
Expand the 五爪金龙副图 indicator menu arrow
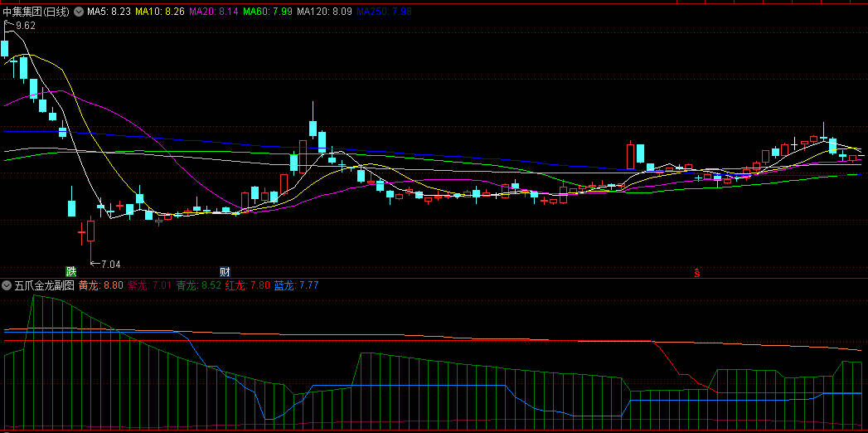7,285
